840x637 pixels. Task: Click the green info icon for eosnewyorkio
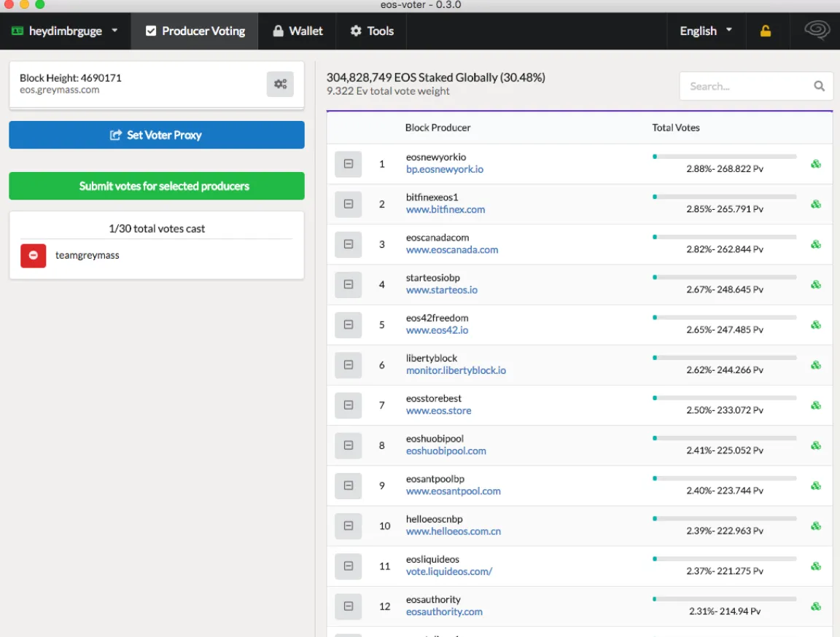[x=815, y=164]
